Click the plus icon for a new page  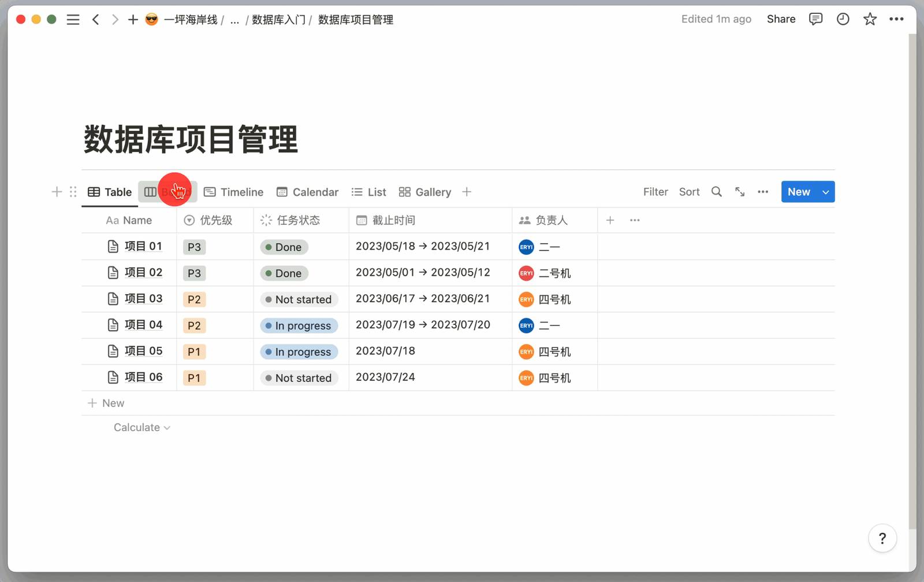(x=133, y=20)
